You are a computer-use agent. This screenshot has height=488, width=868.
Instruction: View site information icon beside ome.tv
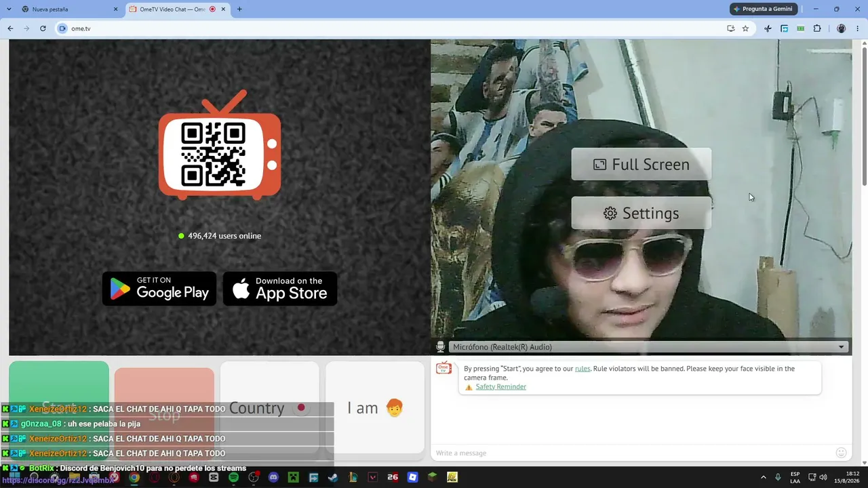coord(63,28)
